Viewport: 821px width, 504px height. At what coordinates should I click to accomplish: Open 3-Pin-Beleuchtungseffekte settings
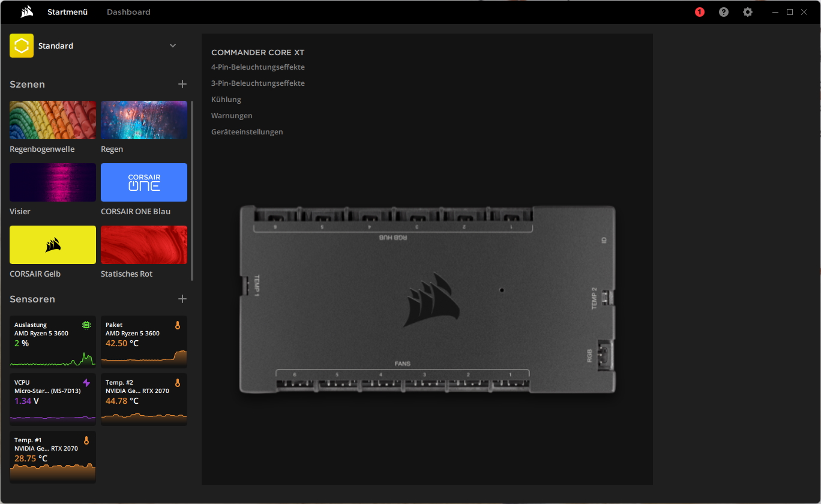258,83
